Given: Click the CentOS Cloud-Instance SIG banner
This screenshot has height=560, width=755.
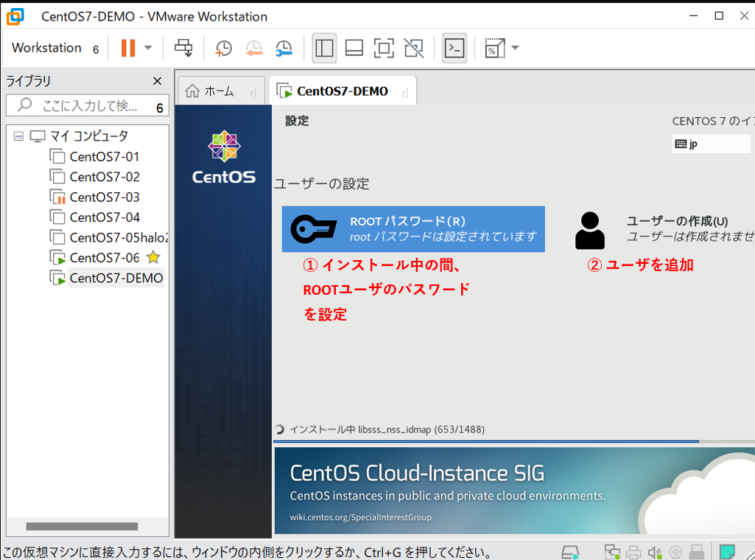Looking at the screenshot, I should (x=515, y=491).
